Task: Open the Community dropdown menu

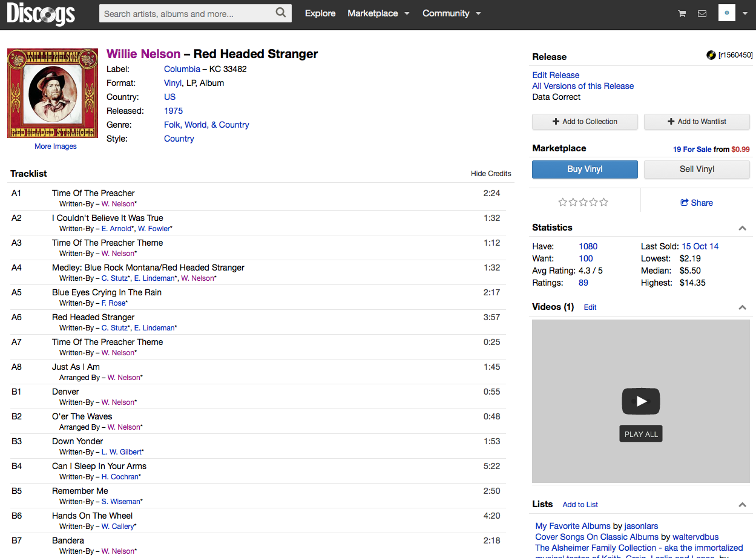Action: (x=452, y=13)
